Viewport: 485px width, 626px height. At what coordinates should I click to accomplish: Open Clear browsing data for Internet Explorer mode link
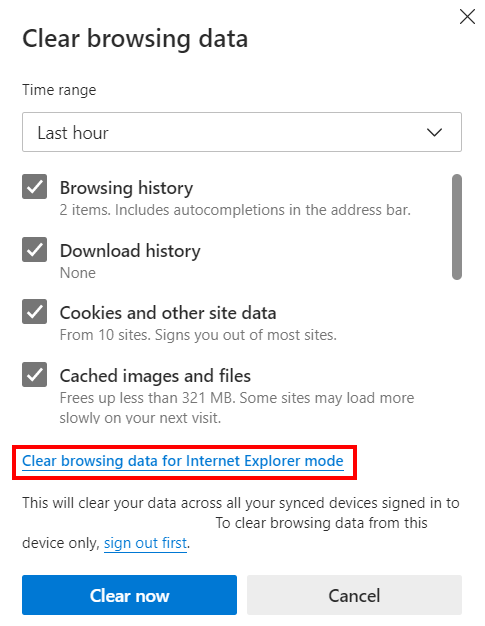(183, 461)
